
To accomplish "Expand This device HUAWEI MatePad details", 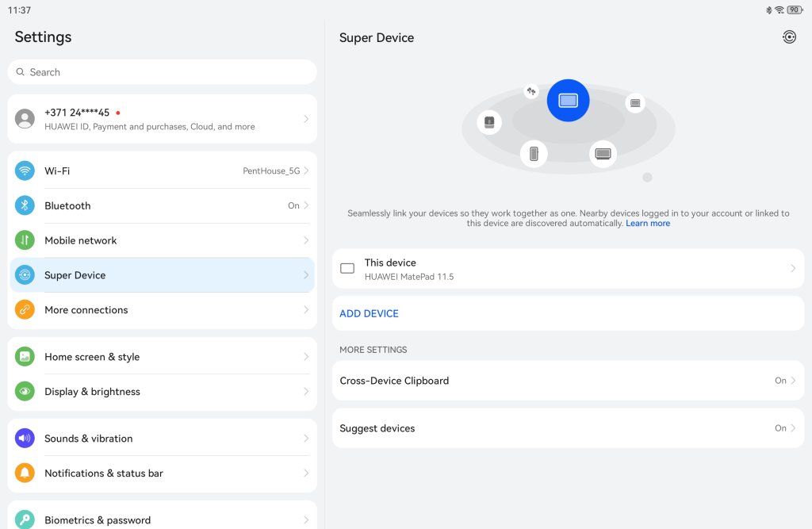I will tap(568, 269).
